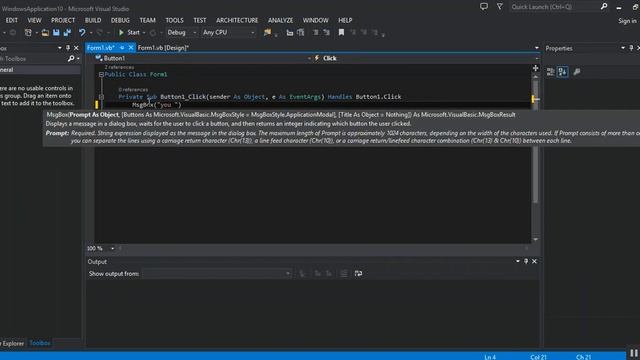This screenshot has height=360, width=640.
Task: Open the HELP menu
Action: tap(345, 20)
